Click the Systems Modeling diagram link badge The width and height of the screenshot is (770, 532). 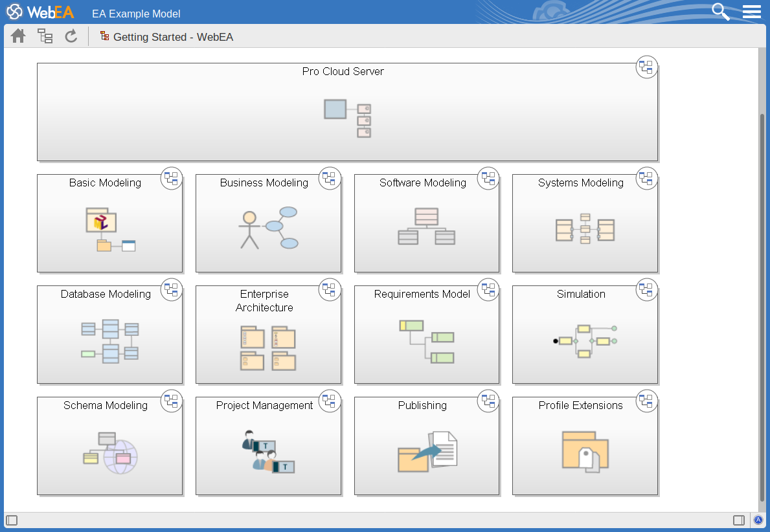pyautogui.click(x=646, y=178)
